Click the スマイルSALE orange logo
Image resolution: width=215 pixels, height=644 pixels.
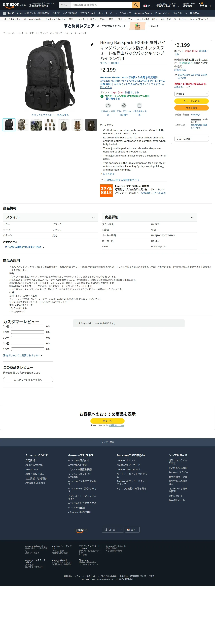[x=106, y=190]
